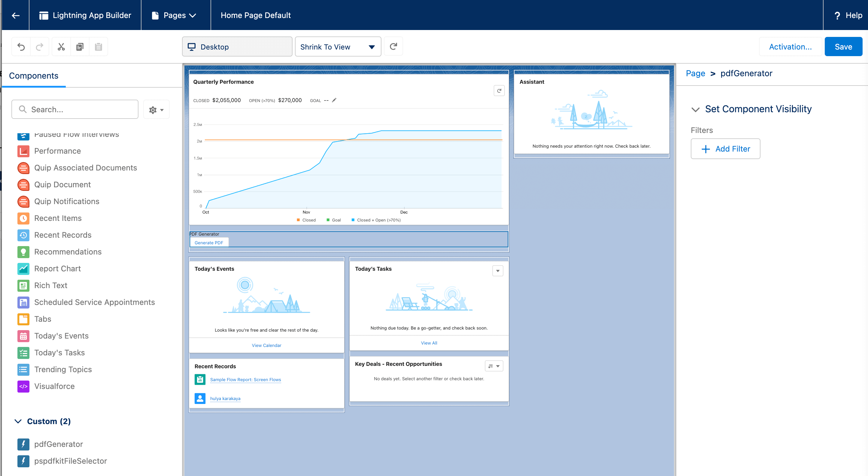Click the Undo icon in the toolbar
Screen dimensions: 868x476
[21, 47]
